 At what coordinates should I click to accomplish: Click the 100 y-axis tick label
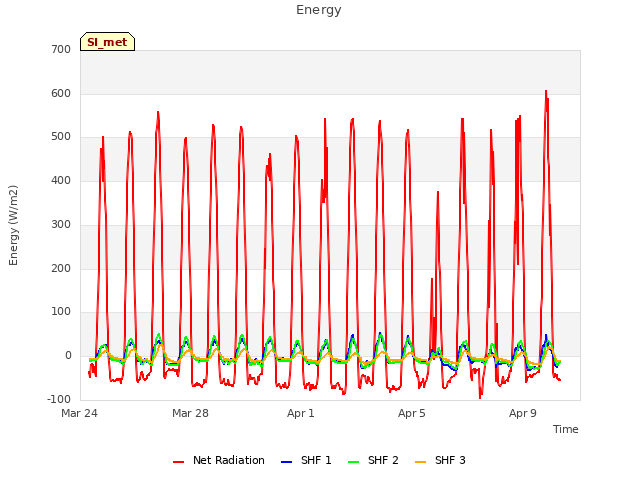(61, 311)
